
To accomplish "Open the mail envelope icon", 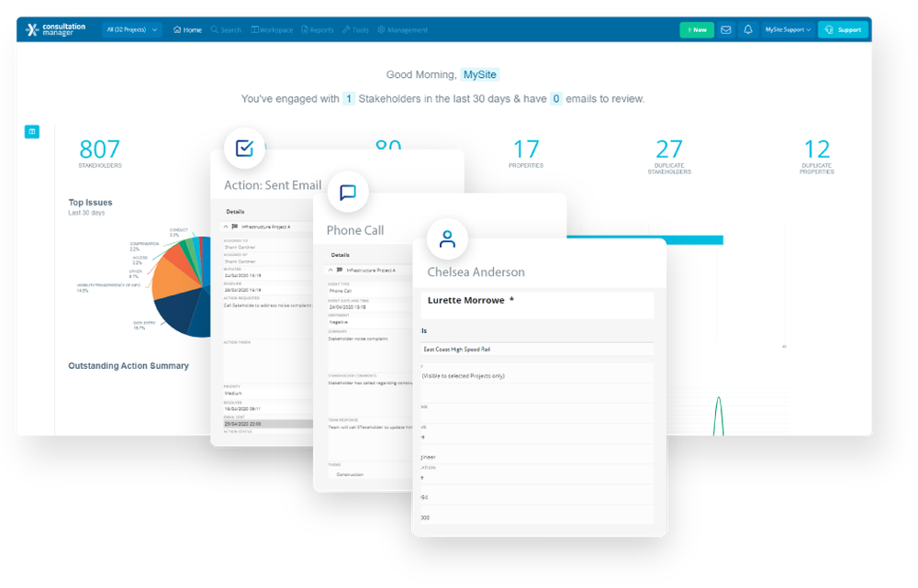I will coord(726,30).
